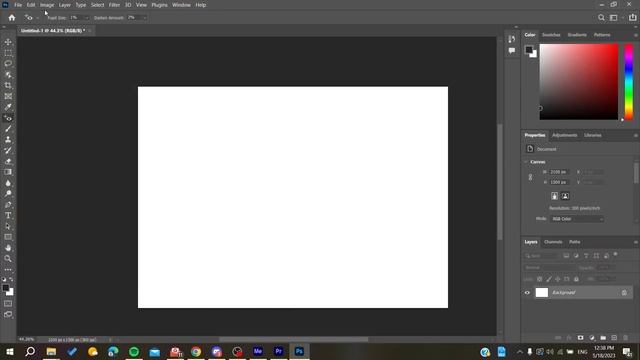Switch to the Swatches tab
The image size is (640, 360).
[x=551, y=35]
